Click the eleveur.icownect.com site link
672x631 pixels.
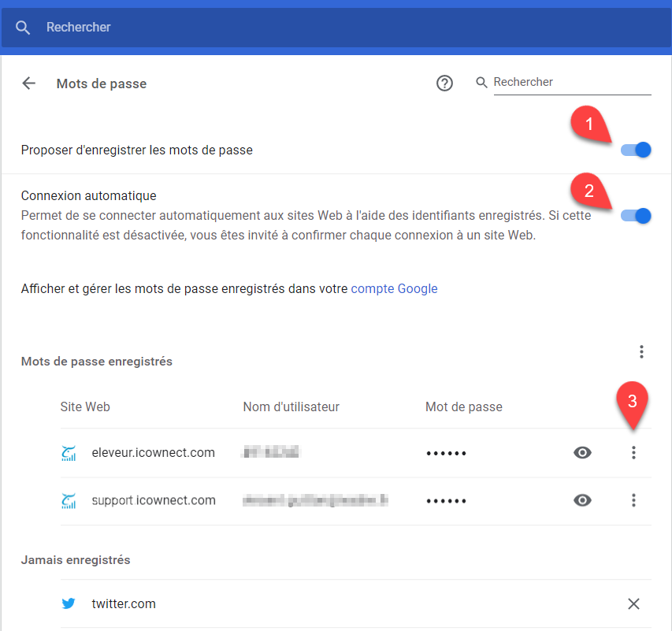coord(153,453)
